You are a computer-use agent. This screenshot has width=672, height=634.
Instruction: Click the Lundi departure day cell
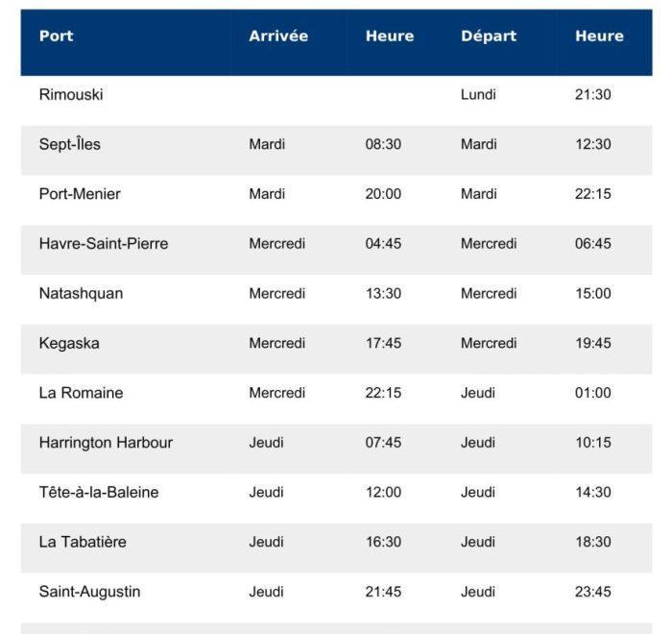click(x=478, y=95)
